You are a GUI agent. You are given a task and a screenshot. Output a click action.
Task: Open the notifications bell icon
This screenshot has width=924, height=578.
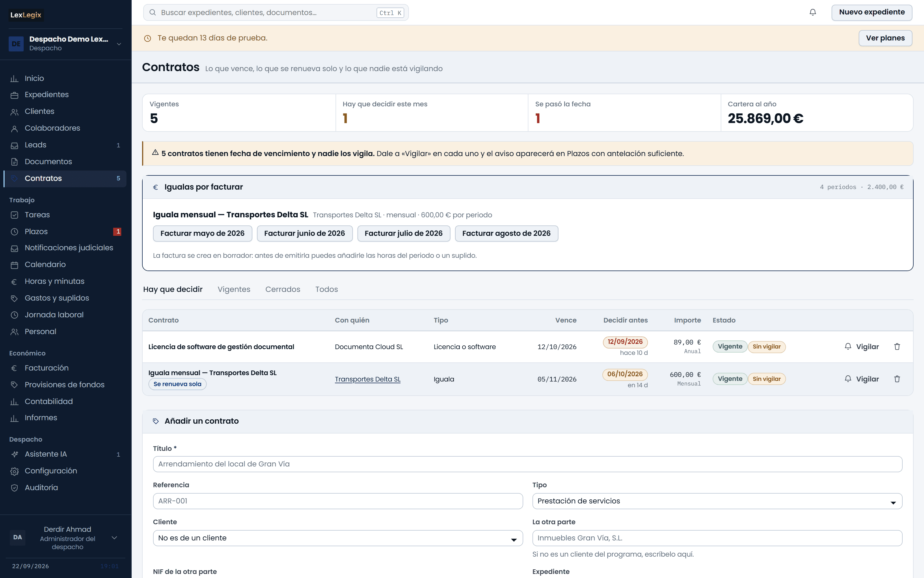point(813,12)
